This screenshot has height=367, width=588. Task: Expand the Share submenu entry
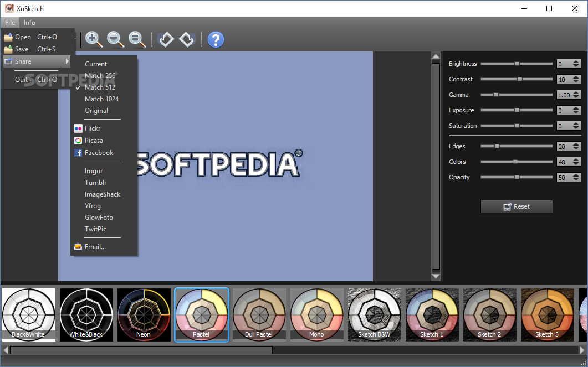tap(37, 61)
